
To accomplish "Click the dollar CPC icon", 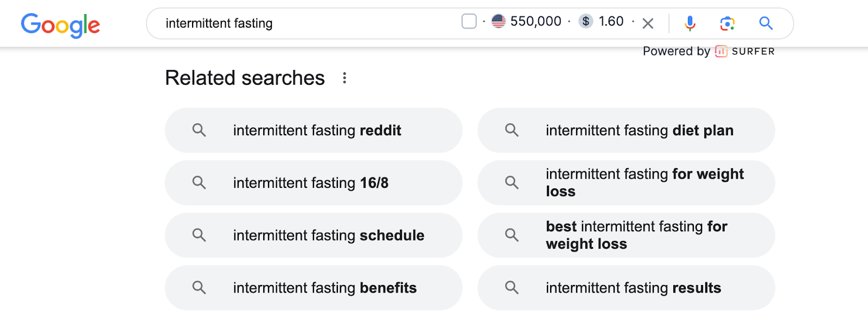I will pyautogui.click(x=585, y=21).
